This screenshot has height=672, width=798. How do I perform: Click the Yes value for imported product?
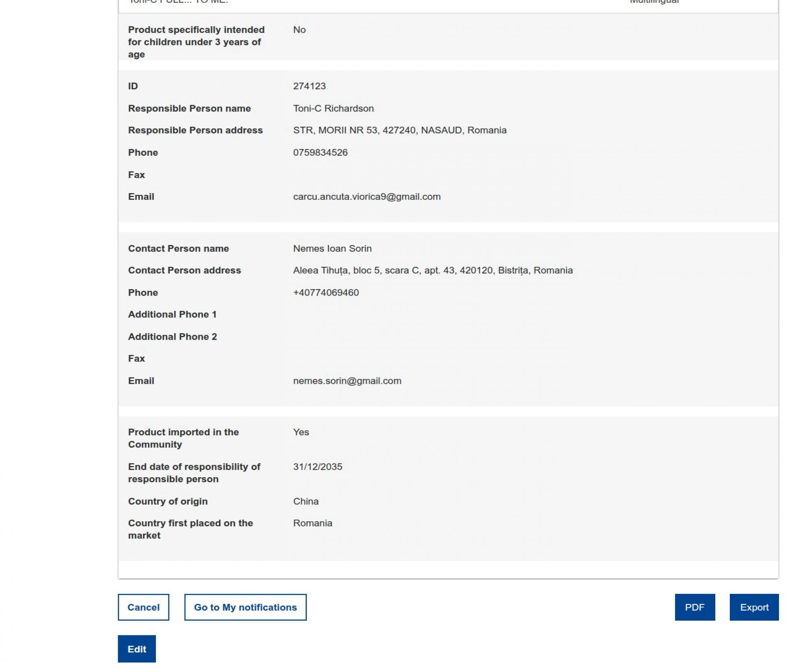pyautogui.click(x=301, y=432)
